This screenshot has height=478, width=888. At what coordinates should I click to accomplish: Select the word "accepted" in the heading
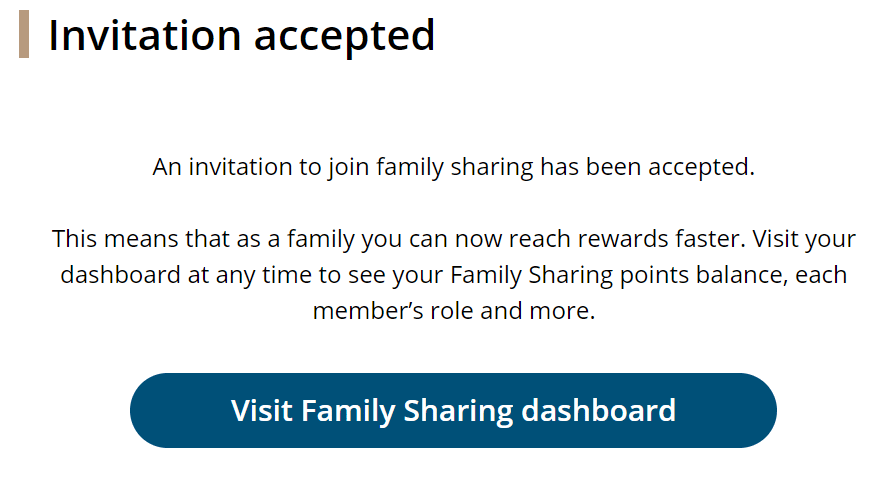(344, 37)
